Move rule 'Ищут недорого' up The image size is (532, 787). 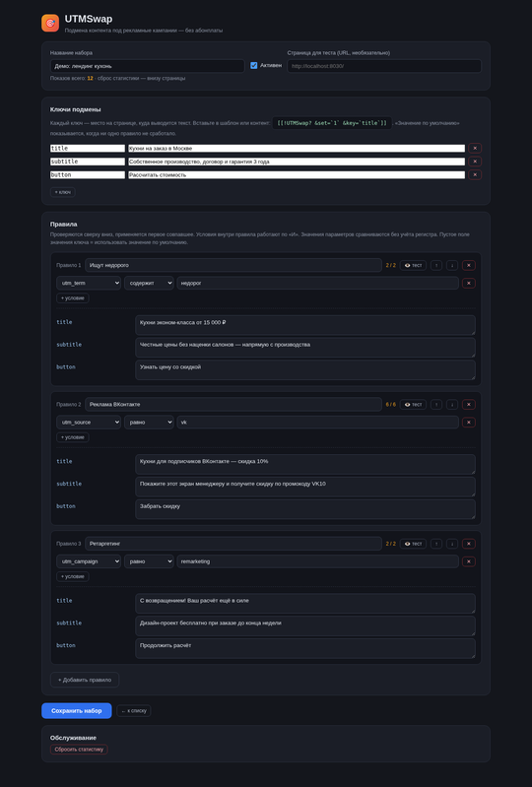click(x=436, y=265)
